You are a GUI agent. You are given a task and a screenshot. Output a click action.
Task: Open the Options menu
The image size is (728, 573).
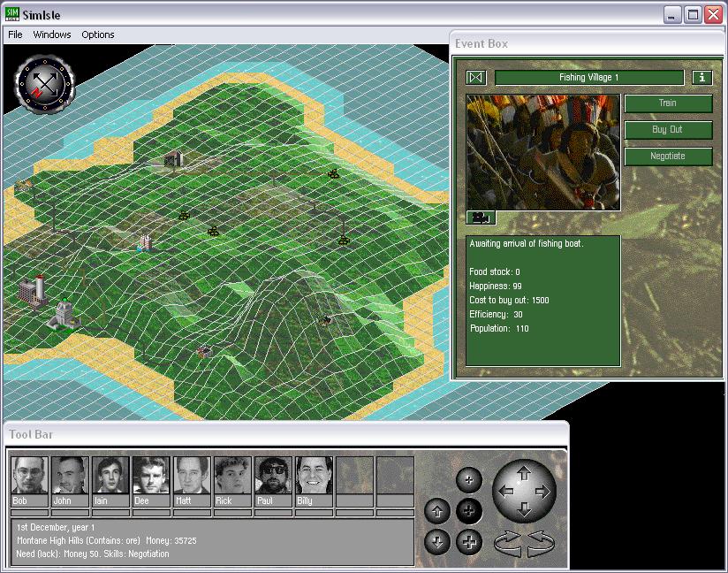(x=98, y=34)
